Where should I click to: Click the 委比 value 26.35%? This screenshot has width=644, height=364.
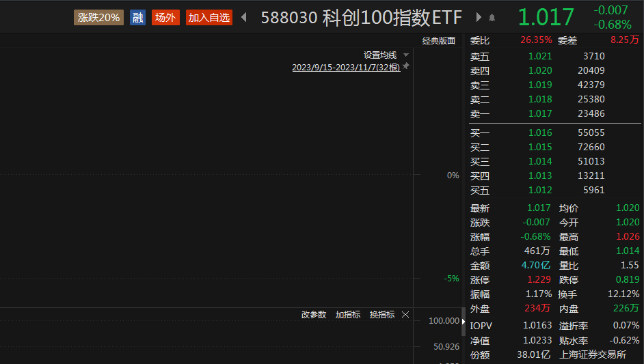536,40
